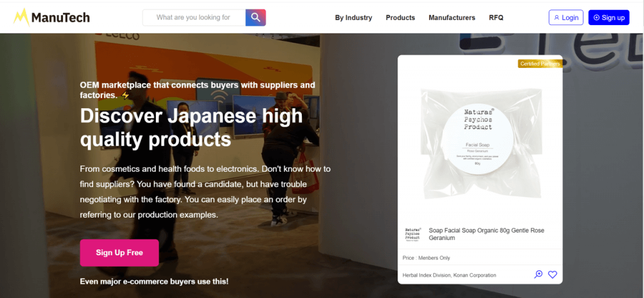Click the pink Sign Up Free button
The image size is (644, 298).
point(119,253)
